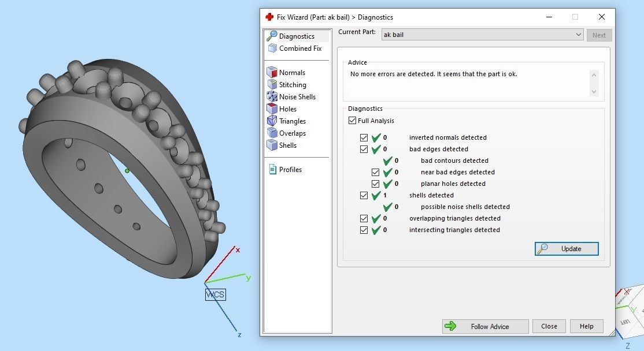Click the green checkmark beside shells detected

point(376,195)
